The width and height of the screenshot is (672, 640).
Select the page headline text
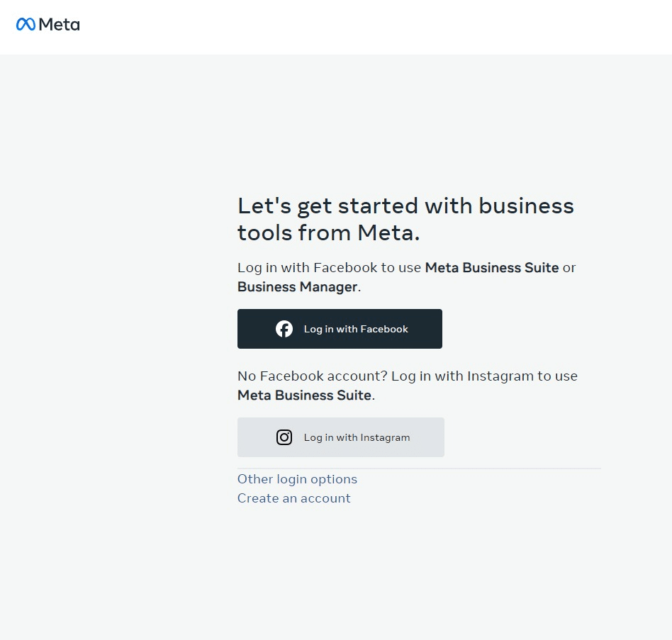click(x=405, y=218)
